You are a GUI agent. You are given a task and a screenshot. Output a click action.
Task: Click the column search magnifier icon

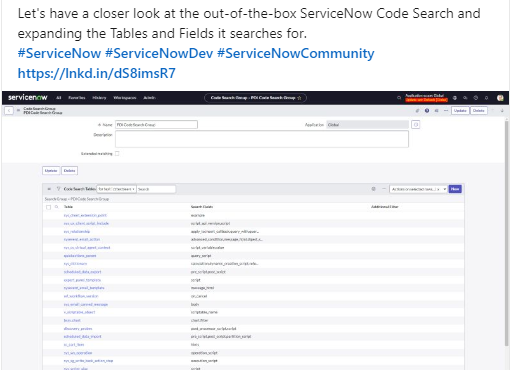57,207
